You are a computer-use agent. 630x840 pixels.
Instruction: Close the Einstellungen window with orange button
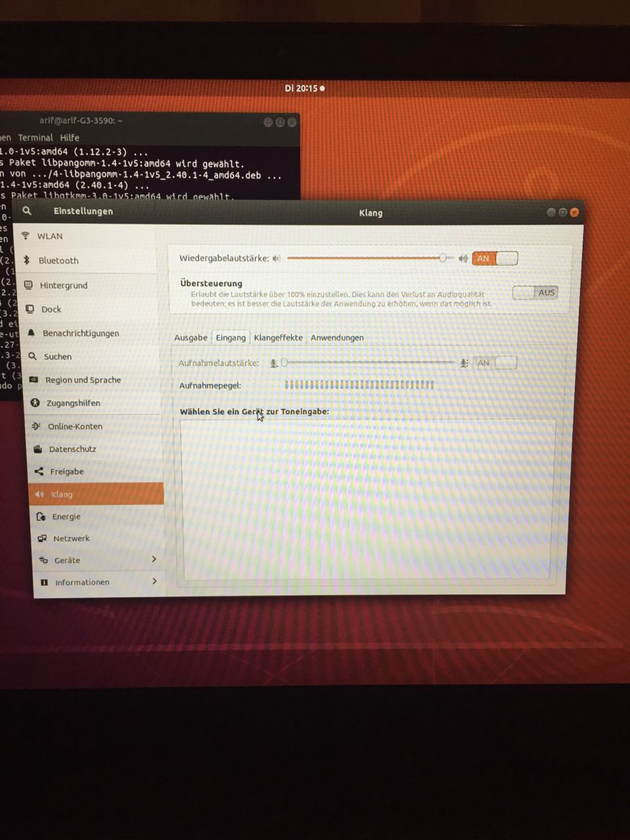click(574, 212)
